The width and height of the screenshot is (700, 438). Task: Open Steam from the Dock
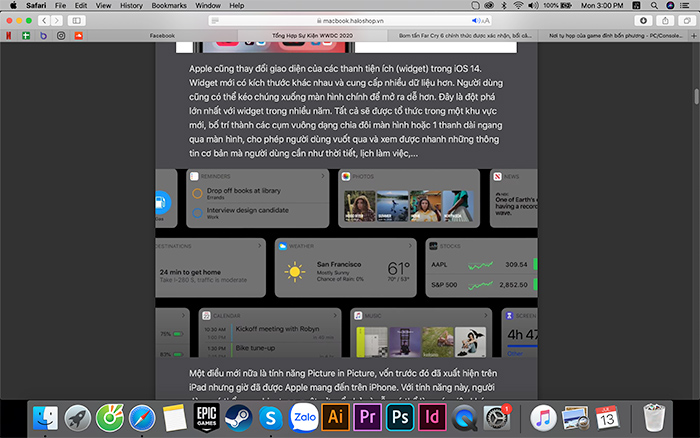click(239, 416)
